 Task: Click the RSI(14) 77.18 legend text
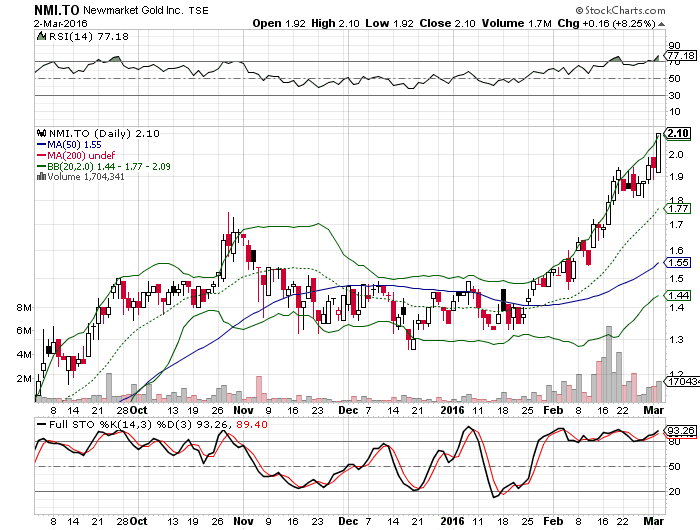(88, 36)
